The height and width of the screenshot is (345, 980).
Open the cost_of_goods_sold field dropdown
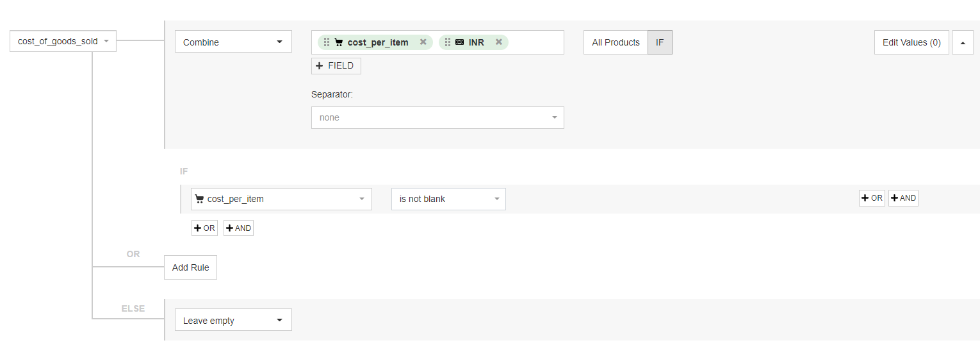pos(63,41)
